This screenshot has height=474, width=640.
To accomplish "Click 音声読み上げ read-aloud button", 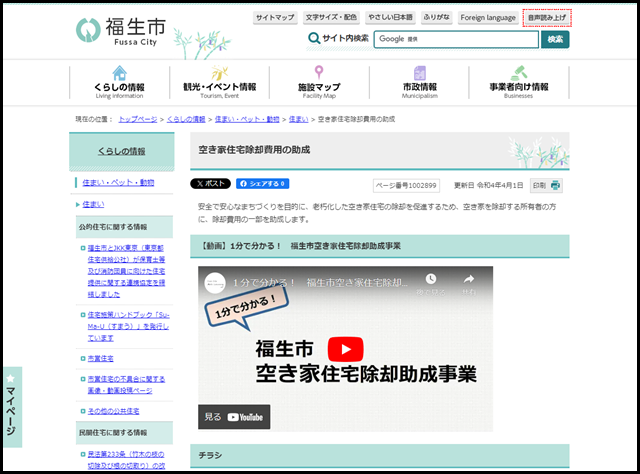I will 546,18.
